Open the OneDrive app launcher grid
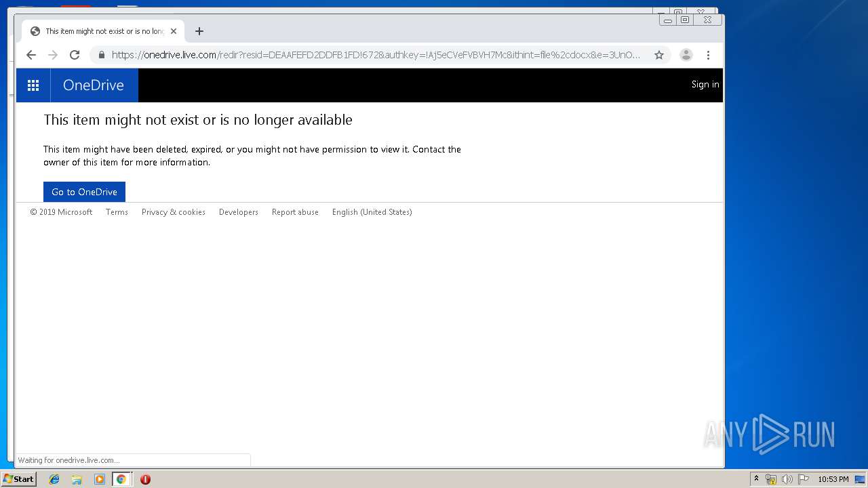The width and height of the screenshot is (868, 488). [x=33, y=85]
